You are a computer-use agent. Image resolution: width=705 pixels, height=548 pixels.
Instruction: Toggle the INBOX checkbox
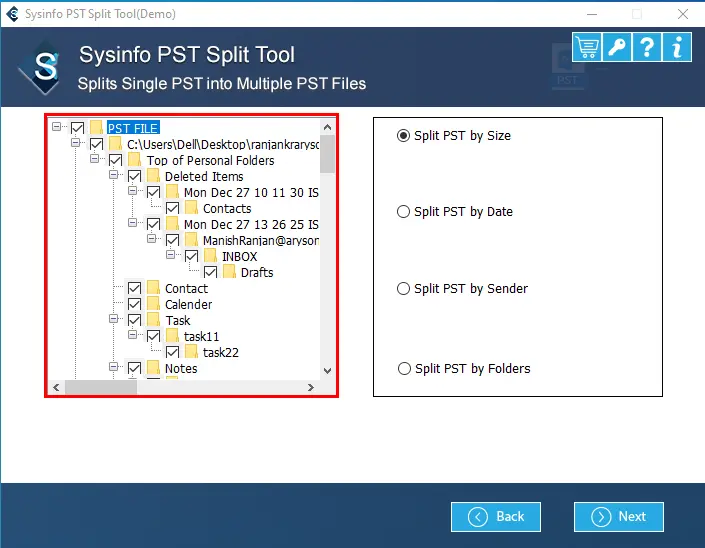tap(192, 256)
